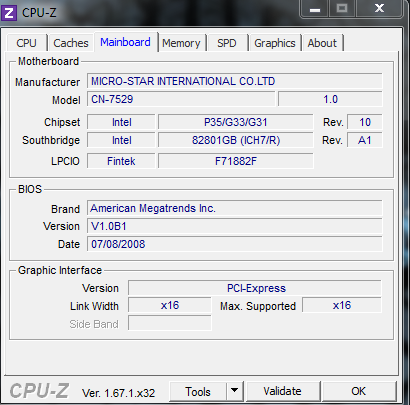Click the Link Width value x16
410x405 pixels.
click(170, 305)
